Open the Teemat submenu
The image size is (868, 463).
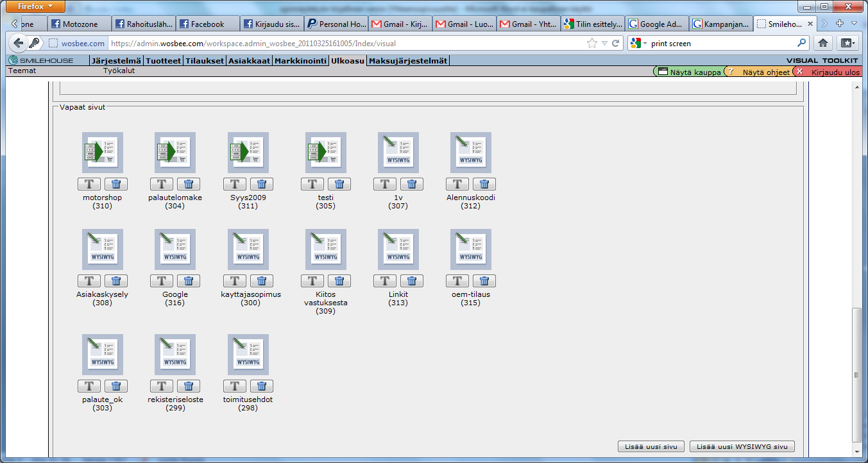(x=22, y=71)
